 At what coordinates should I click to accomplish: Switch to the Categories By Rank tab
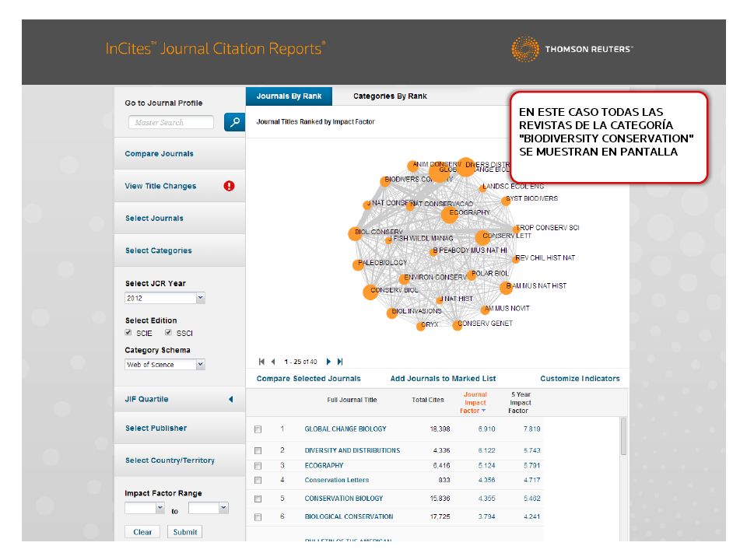[390, 96]
